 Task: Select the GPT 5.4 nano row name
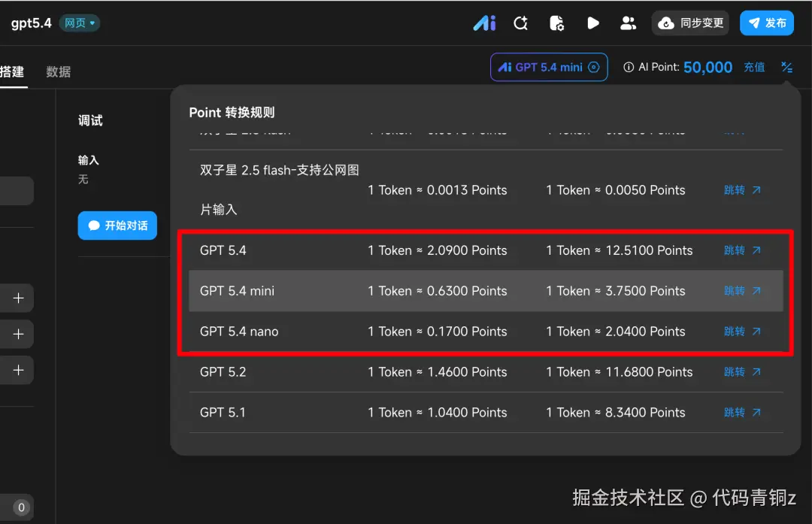(x=239, y=331)
